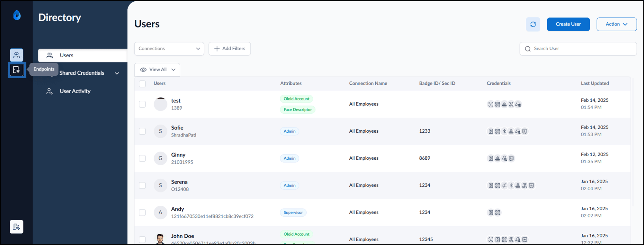This screenshot has width=644, height=245.
Task: Click the QR code credential icon for Andy
Action: (497, 212)
